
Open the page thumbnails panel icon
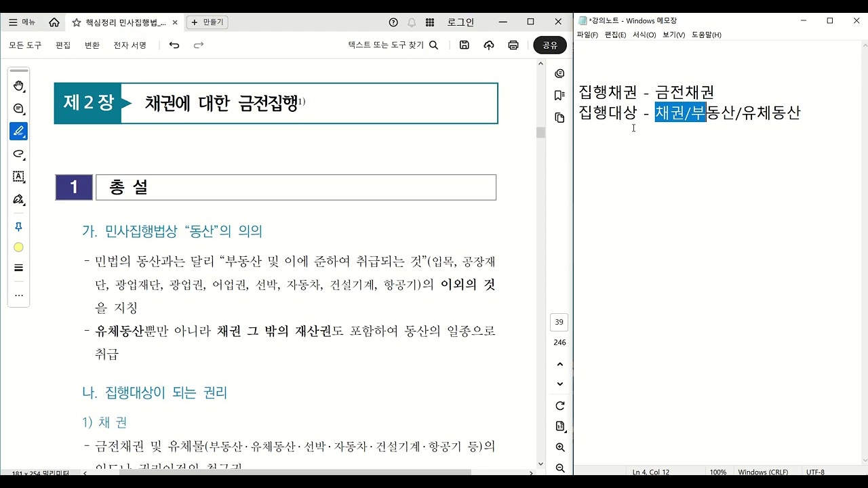[559, 118]
